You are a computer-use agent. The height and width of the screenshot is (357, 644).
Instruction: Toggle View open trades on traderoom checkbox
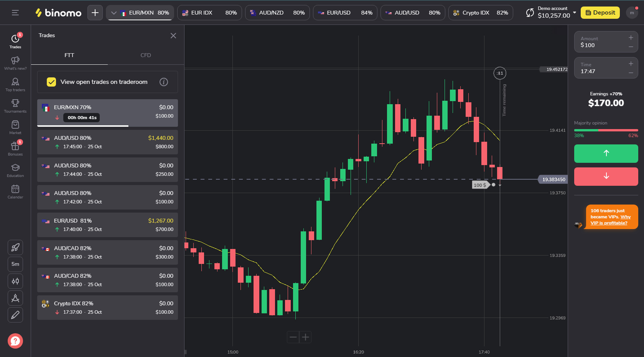(51, 82)
